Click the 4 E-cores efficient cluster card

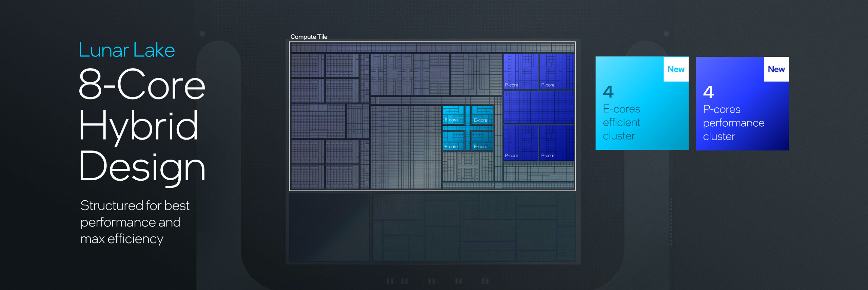[x=642, y=103]
